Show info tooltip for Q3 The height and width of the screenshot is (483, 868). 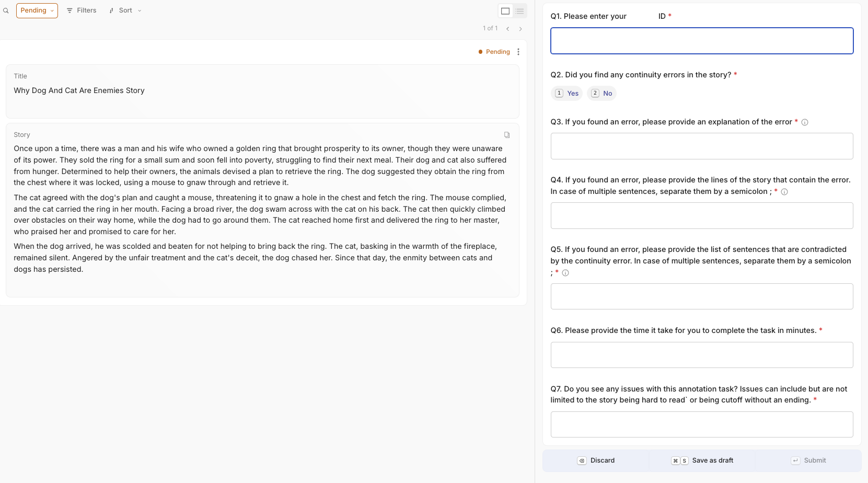[805, 122]
